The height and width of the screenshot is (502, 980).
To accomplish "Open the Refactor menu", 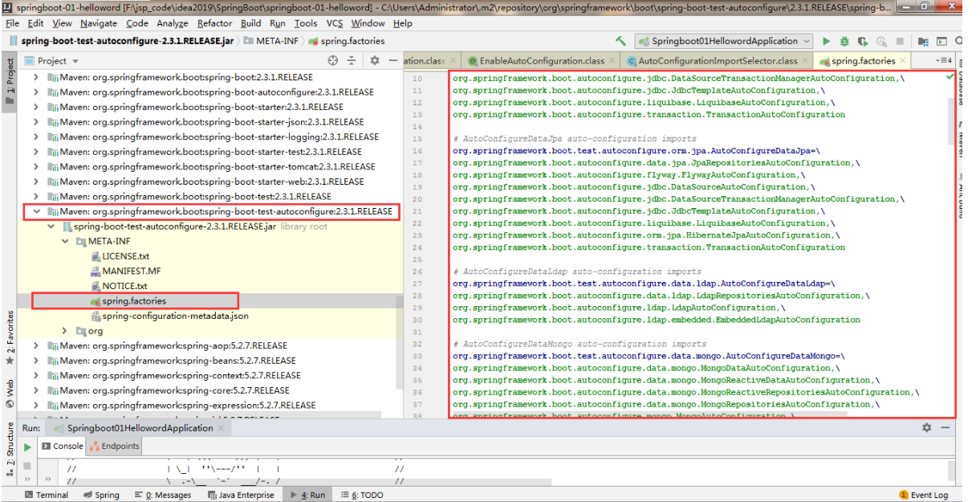I will pyautogui.click(x=214, y=23).
